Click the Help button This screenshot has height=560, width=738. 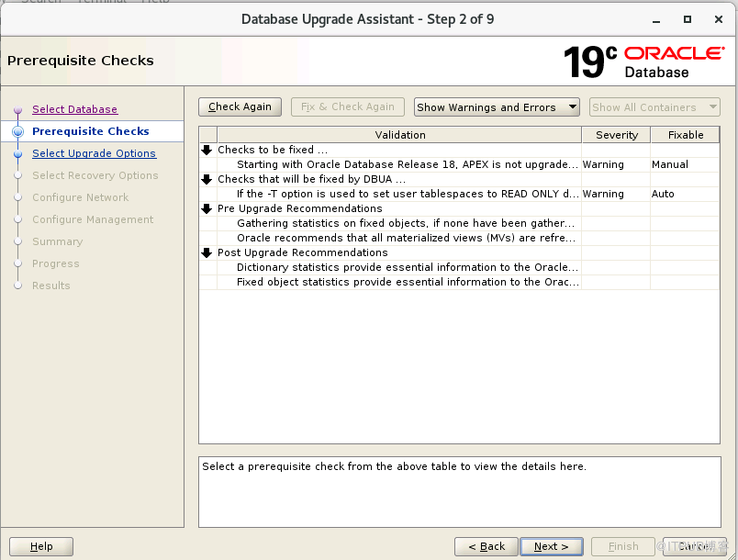pos(41,546)
